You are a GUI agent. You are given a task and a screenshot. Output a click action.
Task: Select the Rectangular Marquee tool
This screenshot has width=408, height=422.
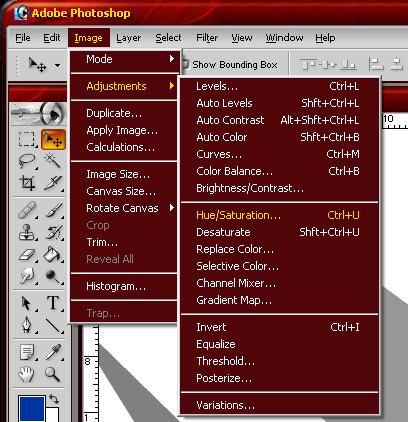[x=26, y=139]
